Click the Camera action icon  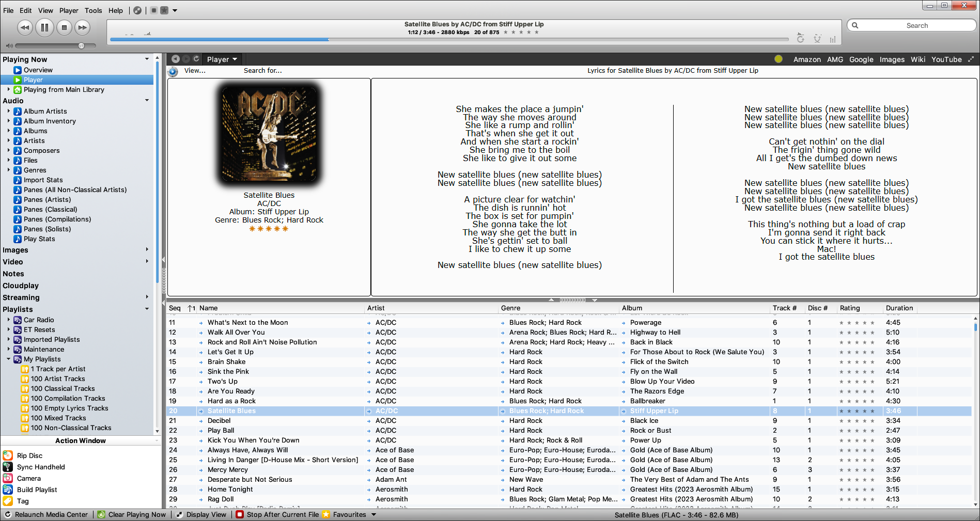click(8, 478)
